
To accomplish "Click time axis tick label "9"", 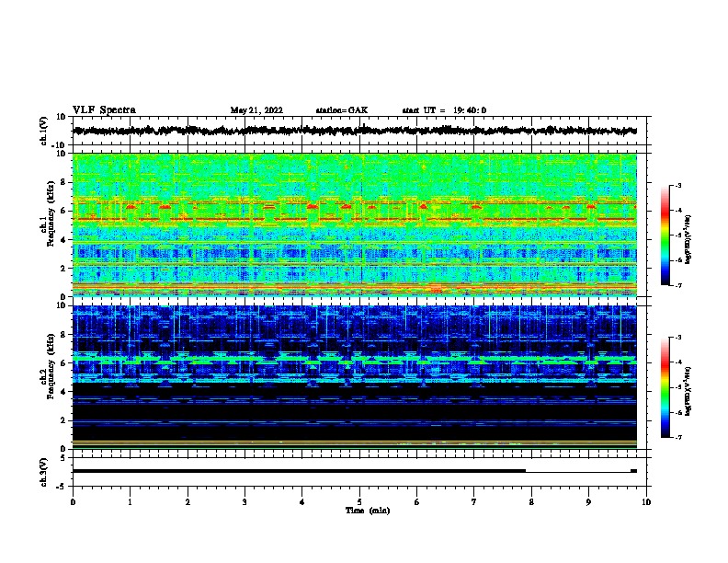I will tap(588, 502).
